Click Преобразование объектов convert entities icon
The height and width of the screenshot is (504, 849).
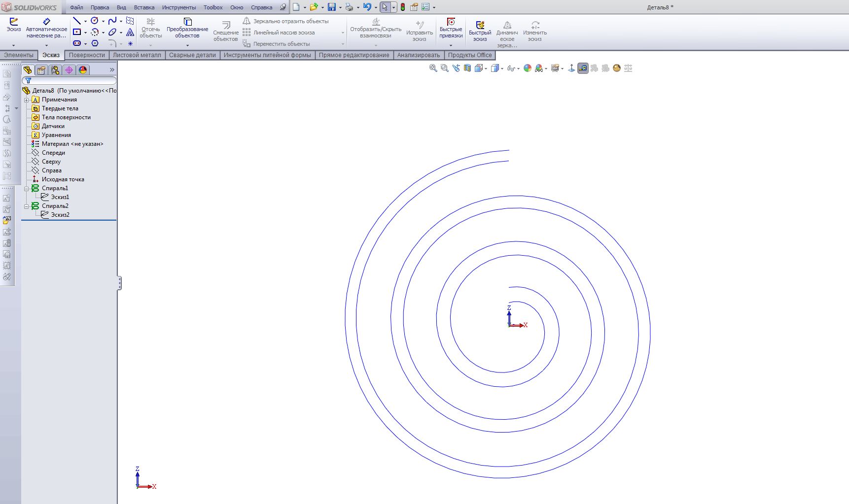187,22
